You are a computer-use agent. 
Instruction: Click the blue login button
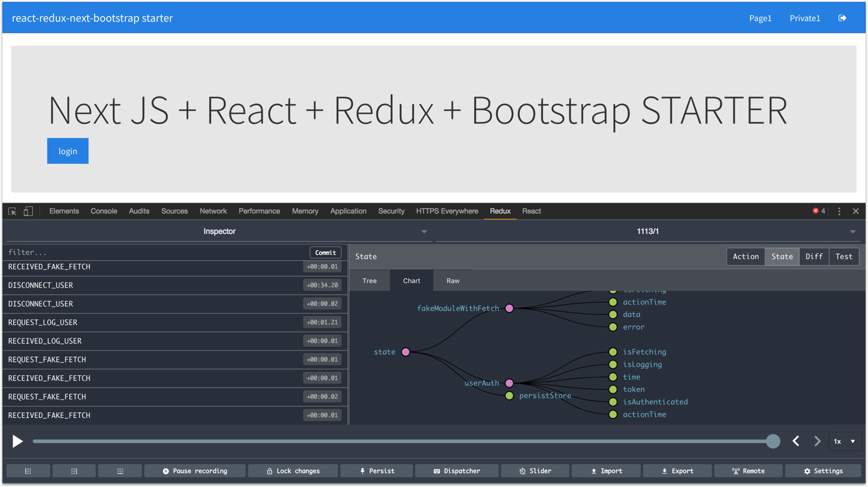(x=68, y=151)
